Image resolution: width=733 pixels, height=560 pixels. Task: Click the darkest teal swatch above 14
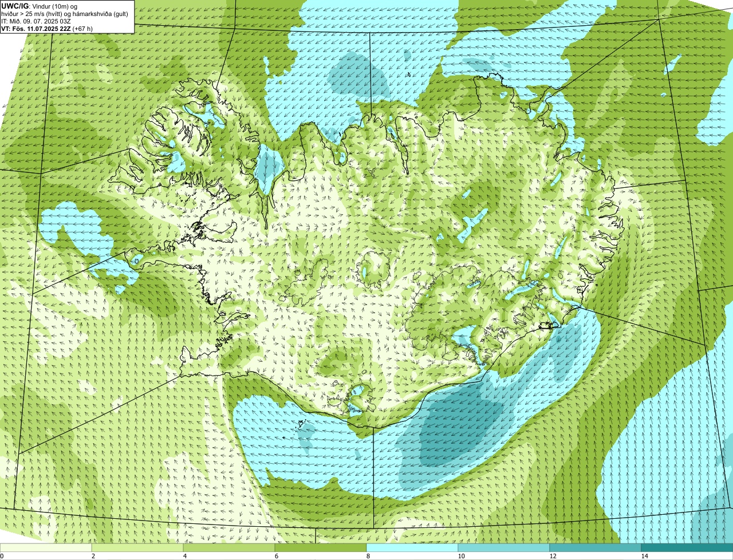pyautogui.click(x=687, y=547)
